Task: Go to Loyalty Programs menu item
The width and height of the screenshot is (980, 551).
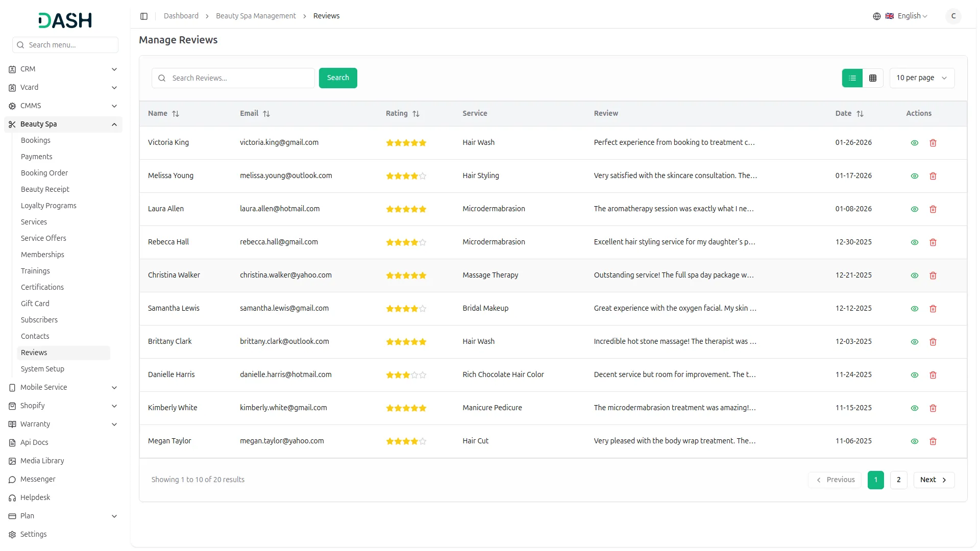Action: [48, 206]
